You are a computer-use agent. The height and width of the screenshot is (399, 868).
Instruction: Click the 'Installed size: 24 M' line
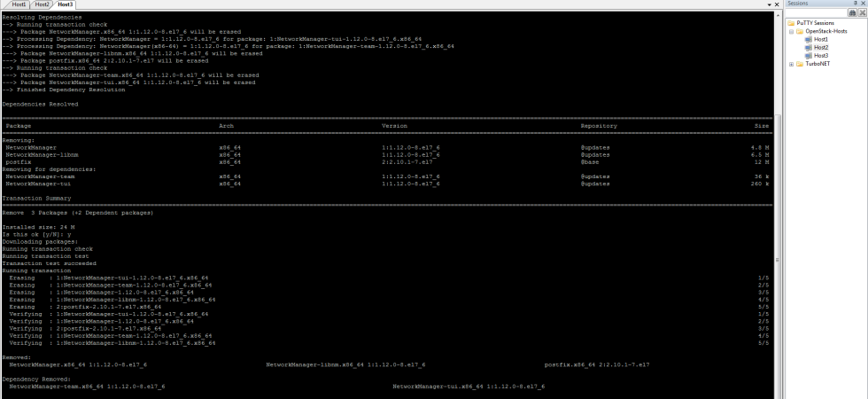[39, 227]
